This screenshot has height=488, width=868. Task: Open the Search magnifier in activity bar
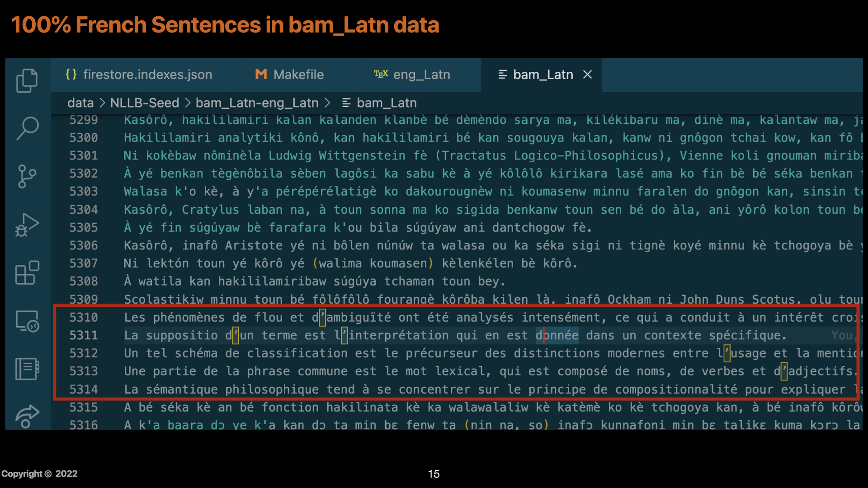pos(27,128)
